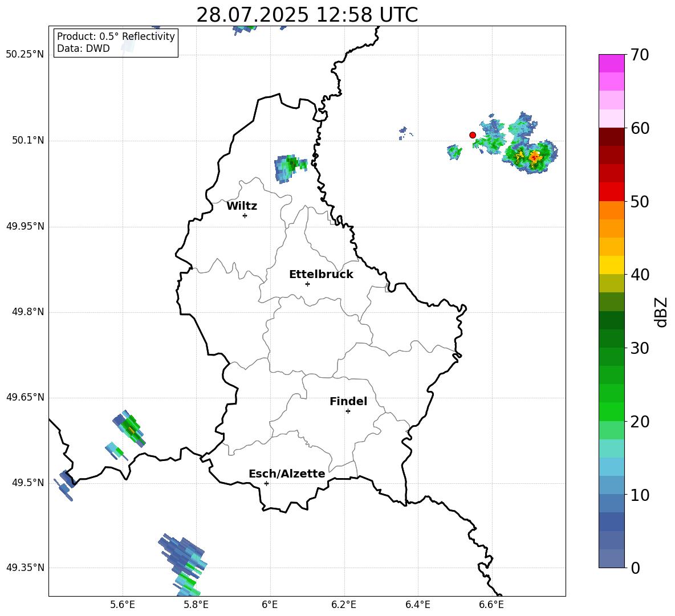
Task: Click the 20 value on the colorbar
Action: [640, 422]
